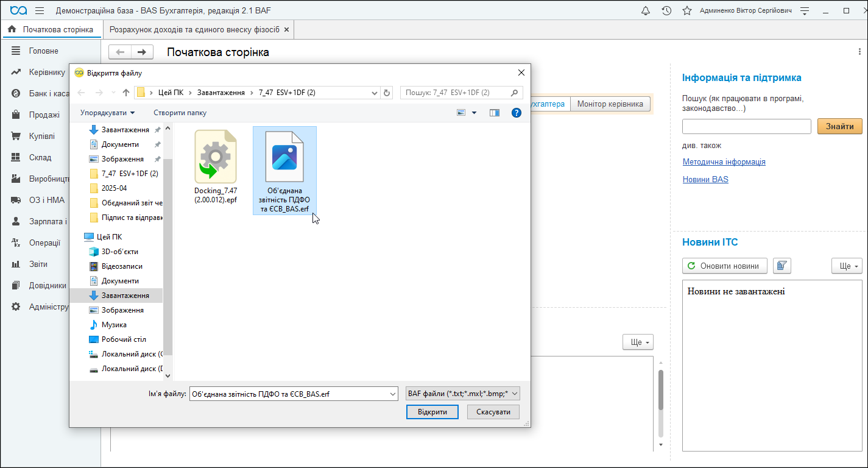Open Методична інформація link
Image resolution: width=868 pixels, height=468 pixels.
(724, 162)
